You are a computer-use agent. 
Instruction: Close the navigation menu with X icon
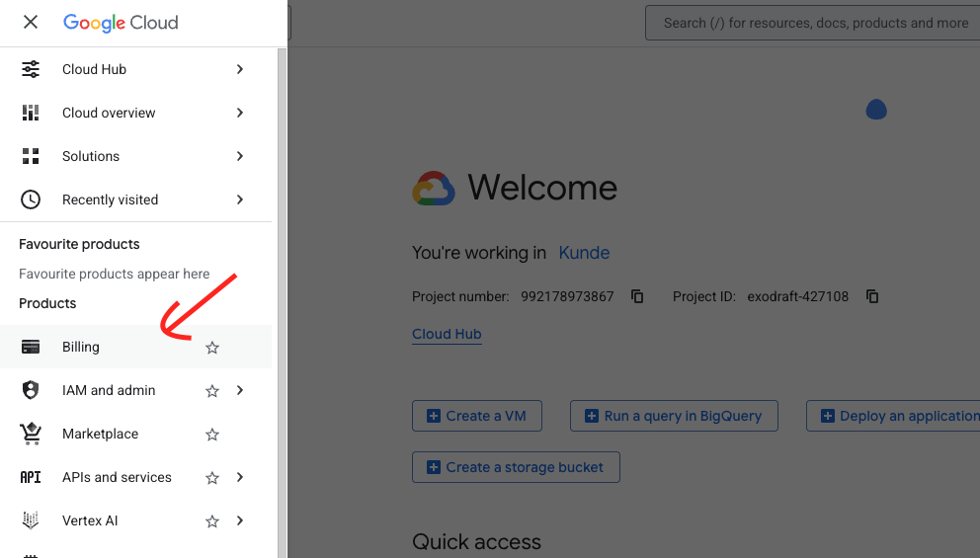(31, 22)
